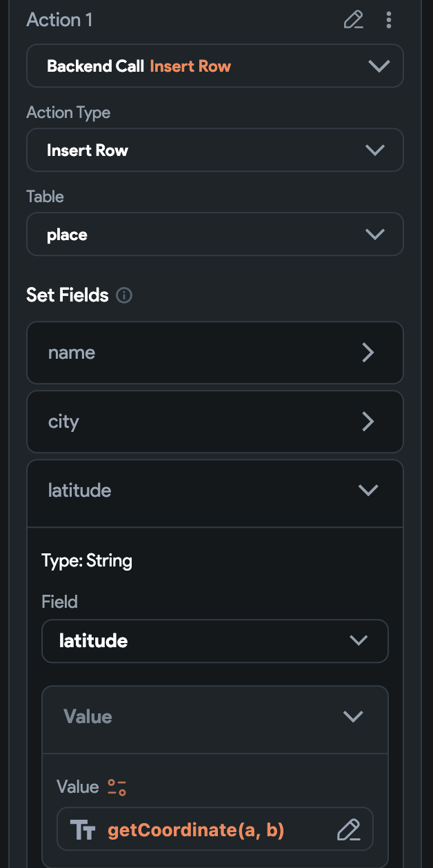The width and height of the screenshot is (433, 868).
Task: Click the Action 1 title label
Action: click(59, 20)
